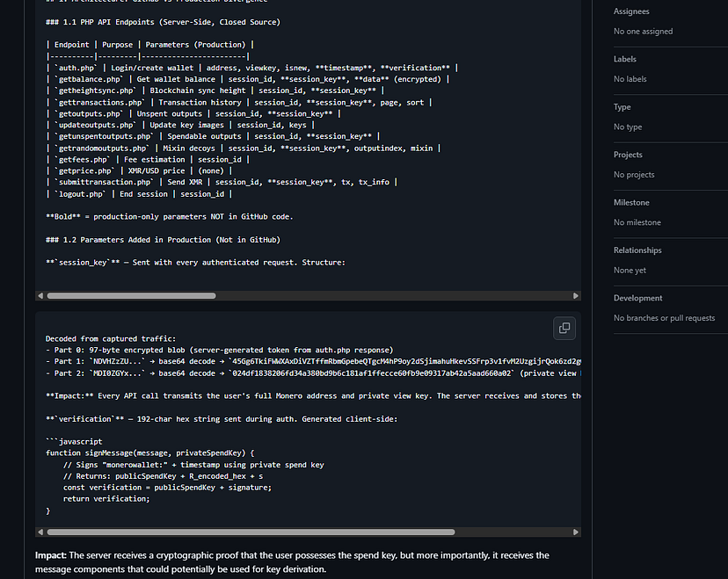Click the right arrow of the code scrollbar
Viewport: 728px width, 579px height.
point(577,532)
